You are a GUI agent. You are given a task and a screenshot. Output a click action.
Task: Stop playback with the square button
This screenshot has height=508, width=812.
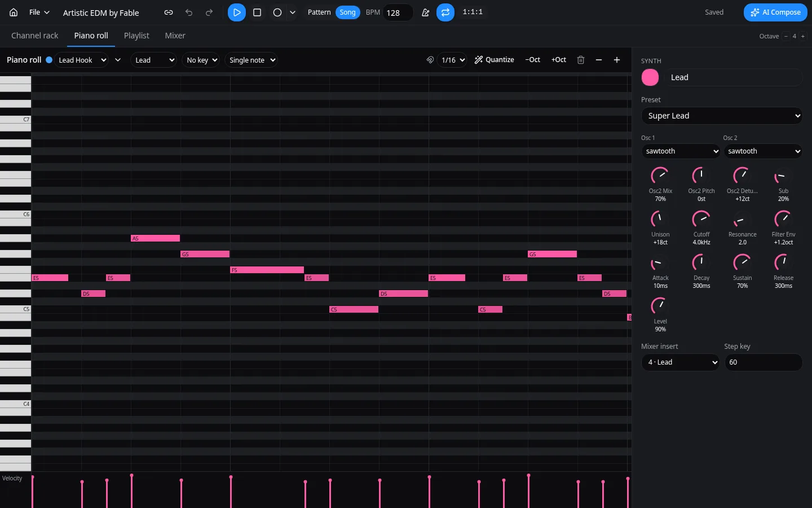(x=257, y=12)
